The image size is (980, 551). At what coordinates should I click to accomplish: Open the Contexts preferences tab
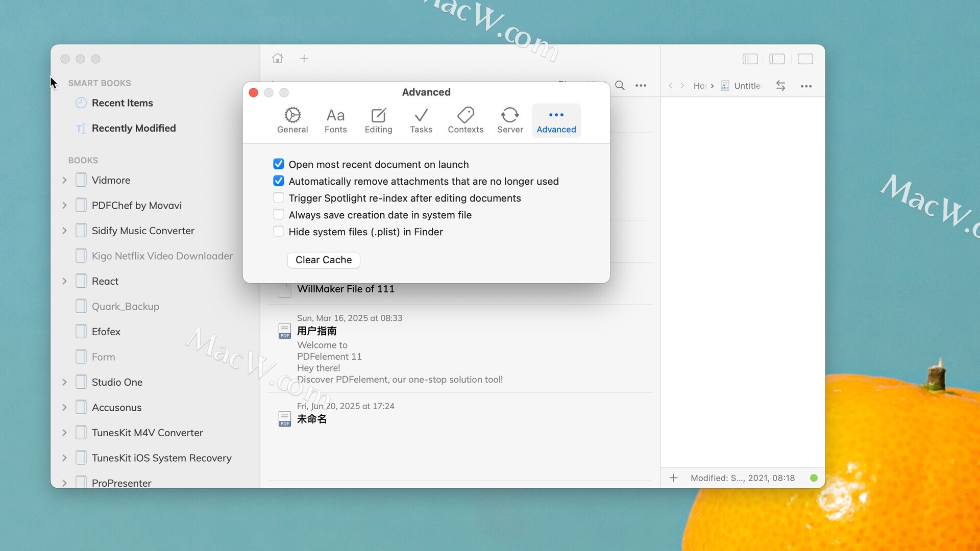465,120
